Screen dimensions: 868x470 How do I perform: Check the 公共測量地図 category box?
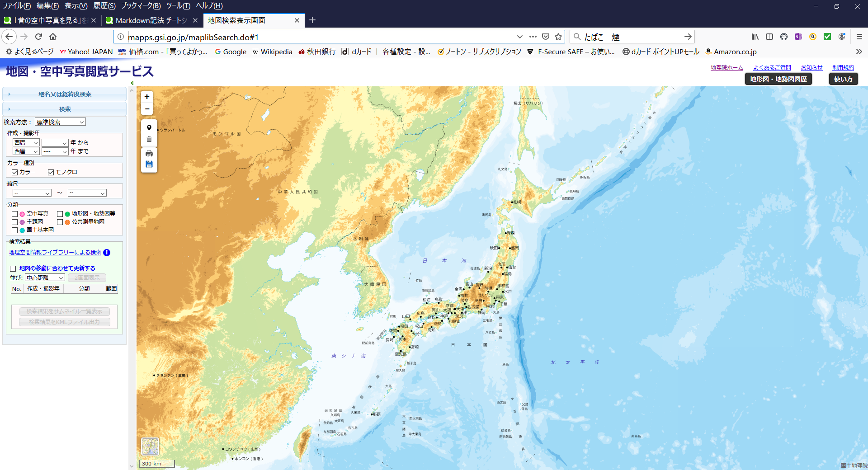tap(60, 222)
